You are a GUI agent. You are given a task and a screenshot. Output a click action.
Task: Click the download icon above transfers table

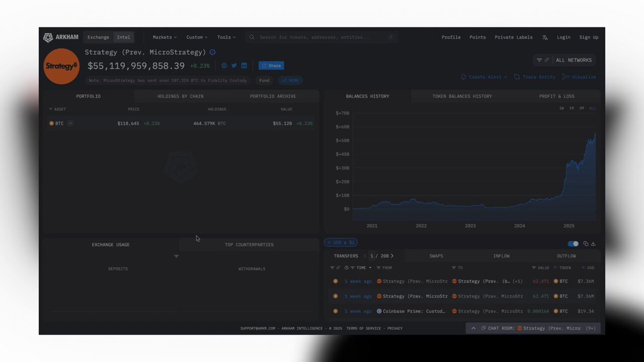click(594, 243)
